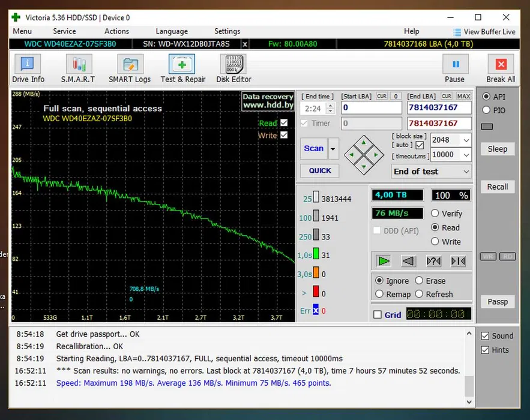The height and width of the screenshot is (420, 530).
Task: Select the Remap radio option
Action: tap(379, 294)
